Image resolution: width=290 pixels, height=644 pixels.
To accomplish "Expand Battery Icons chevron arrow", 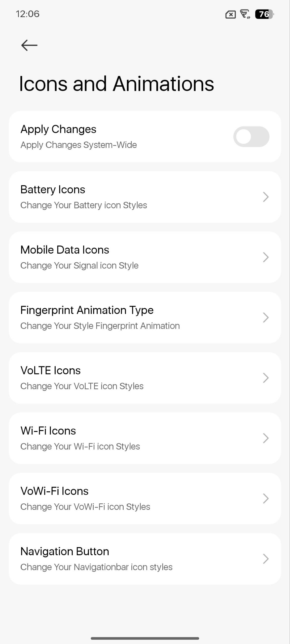I will pos(266,197).
